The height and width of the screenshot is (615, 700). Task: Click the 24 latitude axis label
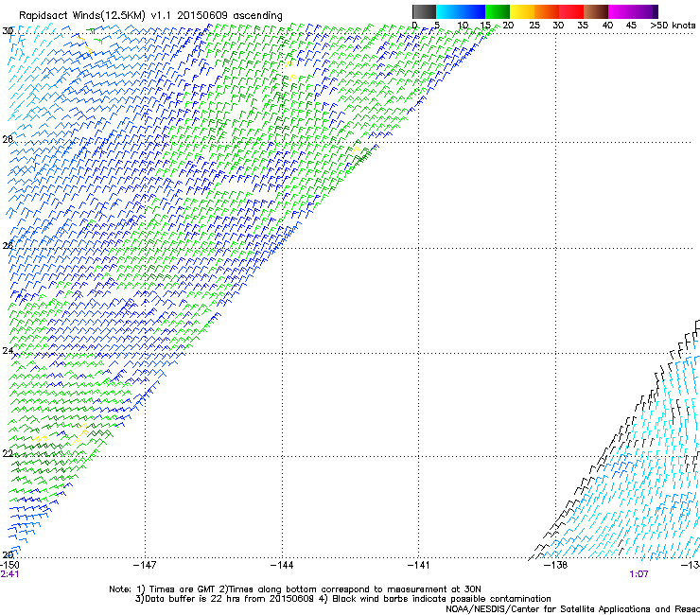[8, 351]
